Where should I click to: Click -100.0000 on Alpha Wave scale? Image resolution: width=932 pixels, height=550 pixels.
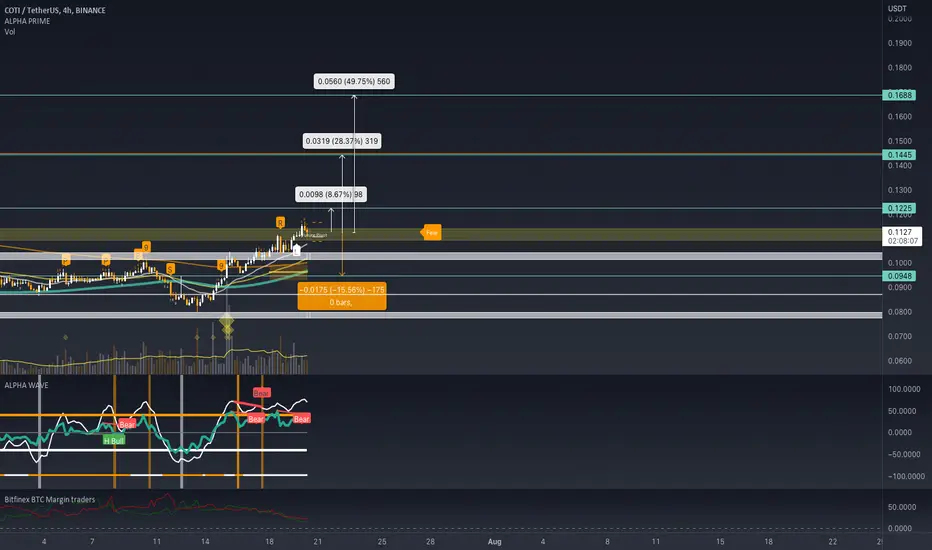pos(906,476)
